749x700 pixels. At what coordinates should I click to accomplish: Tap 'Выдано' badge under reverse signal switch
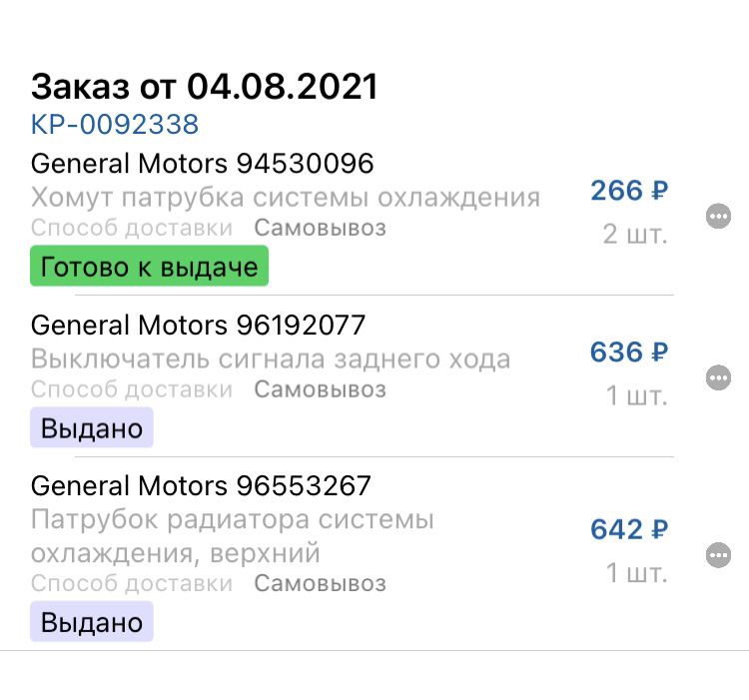(92, 428)
